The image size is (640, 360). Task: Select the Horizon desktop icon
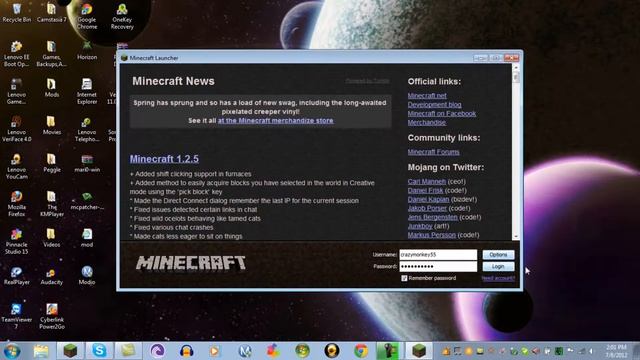pyautogui.click(x=87, y=51)
